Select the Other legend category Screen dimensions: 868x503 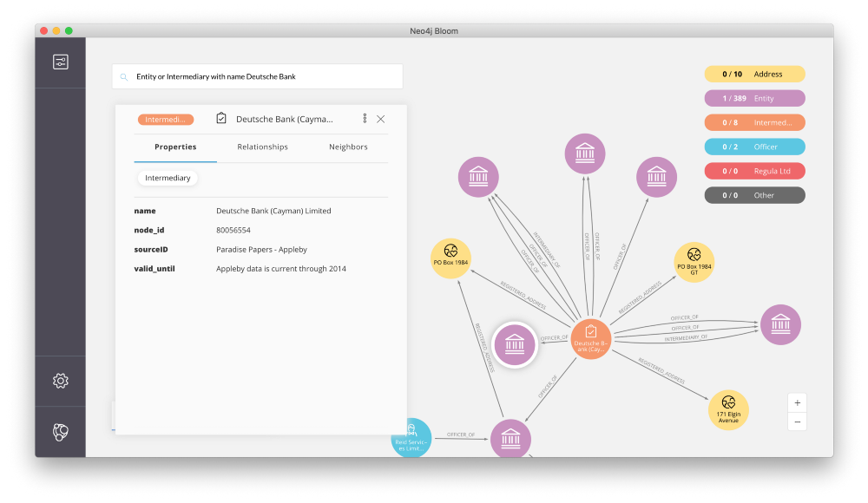[x=754, y=195]
